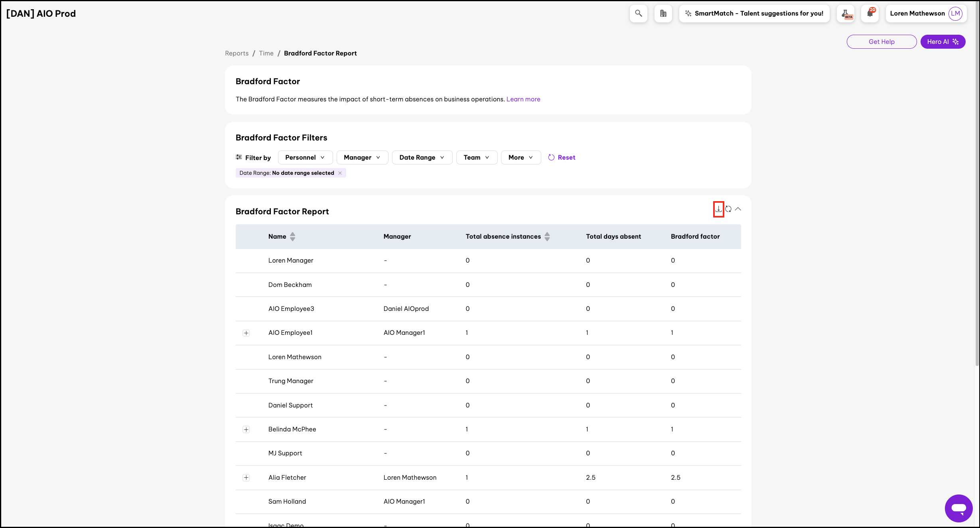Sort table by Name column
This screenshot has width=980, height=528.
point(292,237)
